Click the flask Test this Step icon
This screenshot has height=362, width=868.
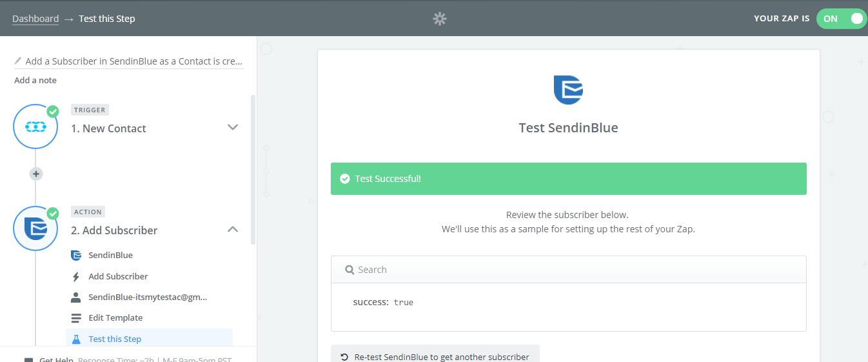point(76,339)
